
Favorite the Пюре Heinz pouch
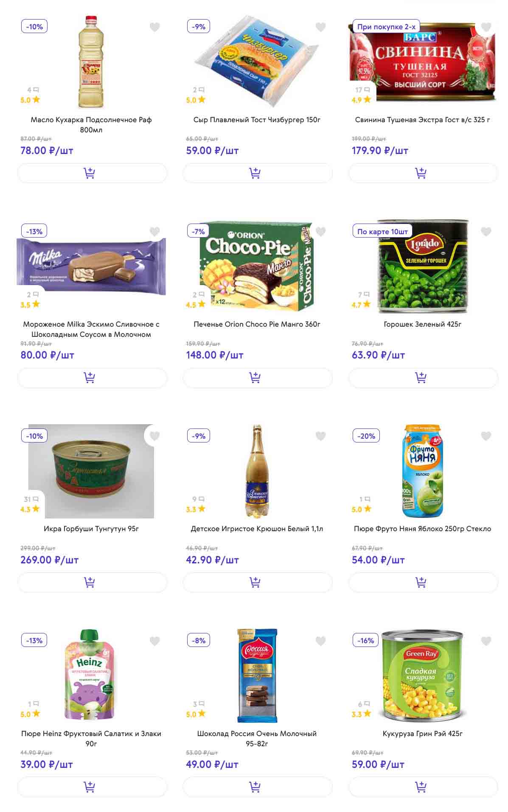tap(155, 641)
